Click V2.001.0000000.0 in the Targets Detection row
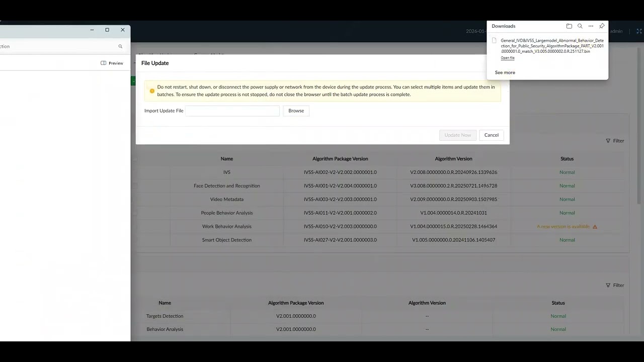Screen dimensions: 644x362 tap(296, 316)
